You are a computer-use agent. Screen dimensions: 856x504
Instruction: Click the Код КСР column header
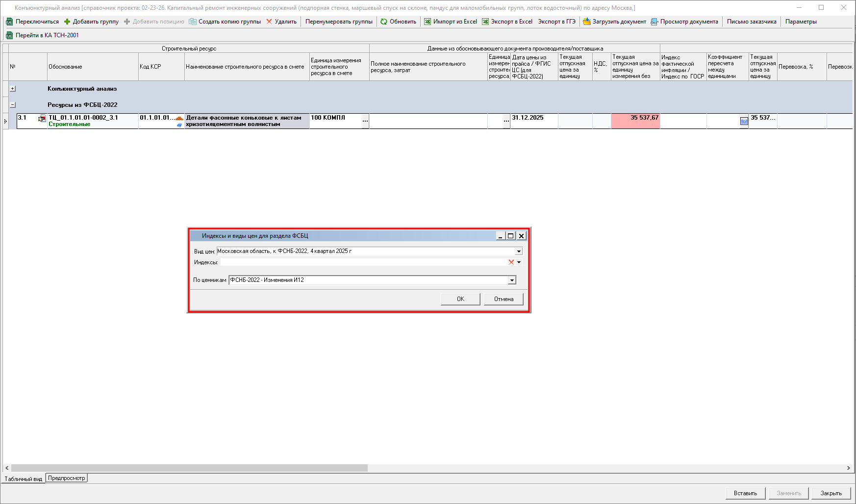162,67
